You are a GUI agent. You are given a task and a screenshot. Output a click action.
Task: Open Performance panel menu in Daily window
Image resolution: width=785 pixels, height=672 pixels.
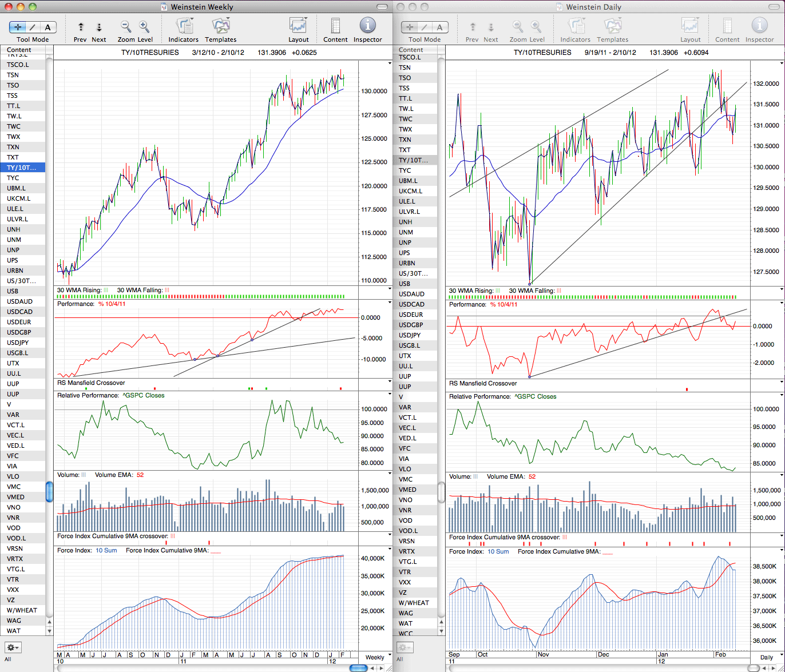(x=782, y=304)
